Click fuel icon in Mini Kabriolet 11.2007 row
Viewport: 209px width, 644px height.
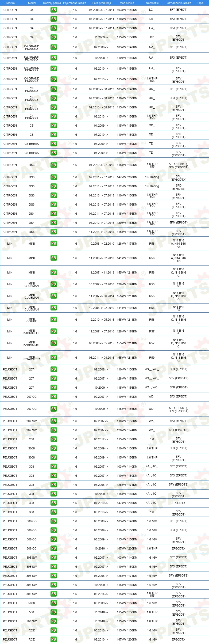pyautogui.click(x=53, y=331)
